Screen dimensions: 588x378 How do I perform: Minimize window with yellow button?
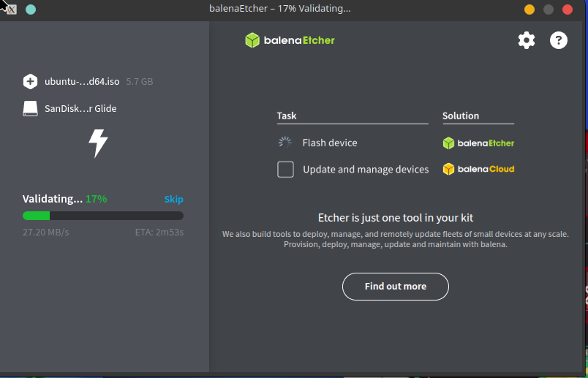[x=529, y=10]
